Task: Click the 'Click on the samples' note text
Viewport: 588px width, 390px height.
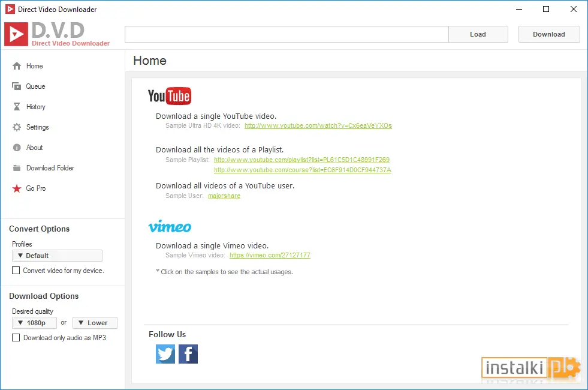Action: click(x=225, y=272)
